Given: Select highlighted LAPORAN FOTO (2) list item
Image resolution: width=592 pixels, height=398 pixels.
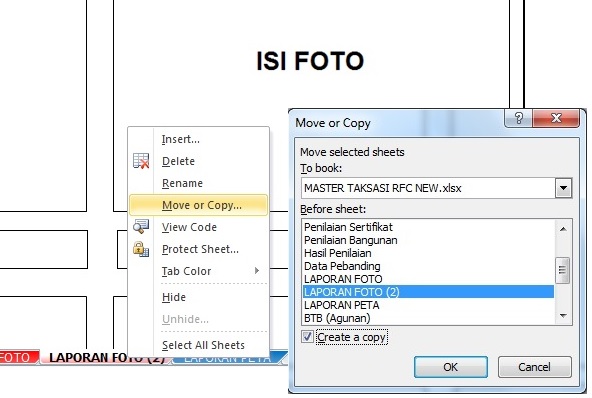Looking at the screenshot, I should tap(428, 292).
